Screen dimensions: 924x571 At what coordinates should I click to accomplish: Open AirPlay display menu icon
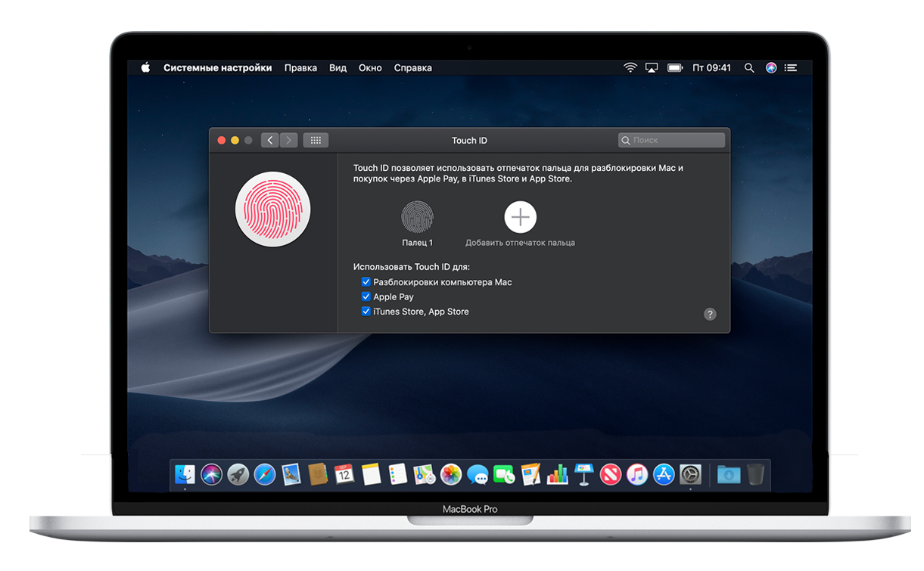point(652,67)
